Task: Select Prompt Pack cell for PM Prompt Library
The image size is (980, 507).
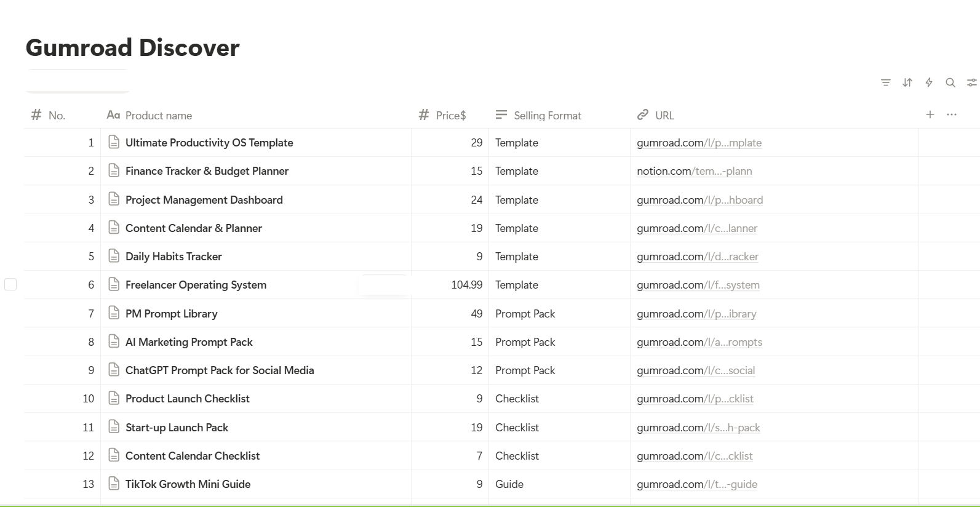Action: point(559,314)
